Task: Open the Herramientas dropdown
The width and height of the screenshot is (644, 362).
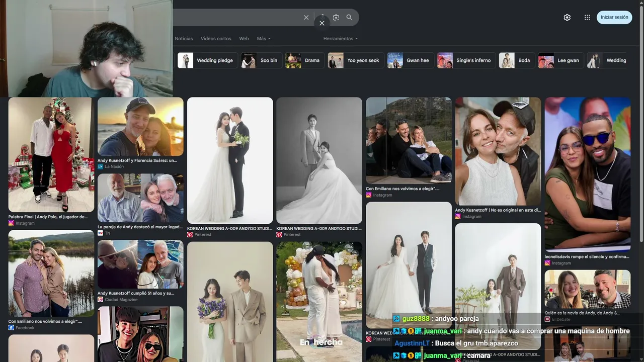Action: (x=341, y=39)
